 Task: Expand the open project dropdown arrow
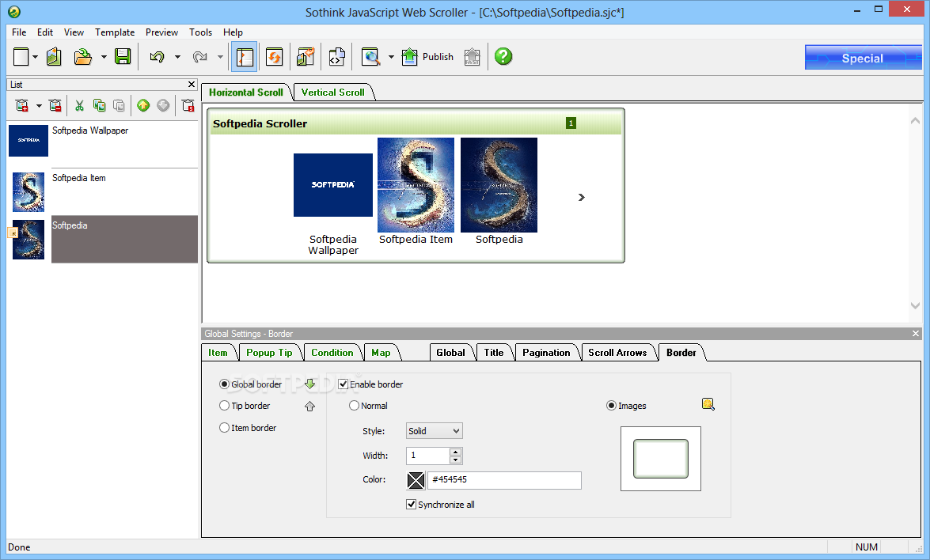coord(104,57)
